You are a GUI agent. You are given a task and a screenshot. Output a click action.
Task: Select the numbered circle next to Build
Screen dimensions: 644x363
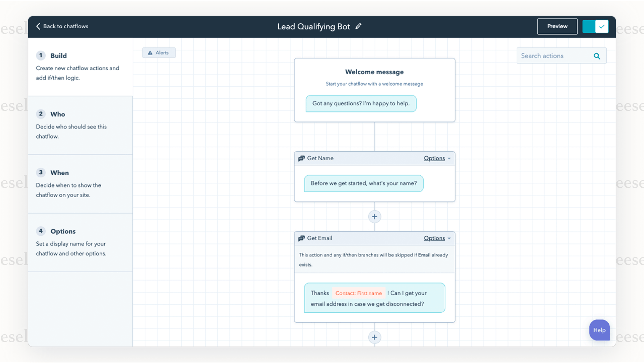tap(41, 55)
